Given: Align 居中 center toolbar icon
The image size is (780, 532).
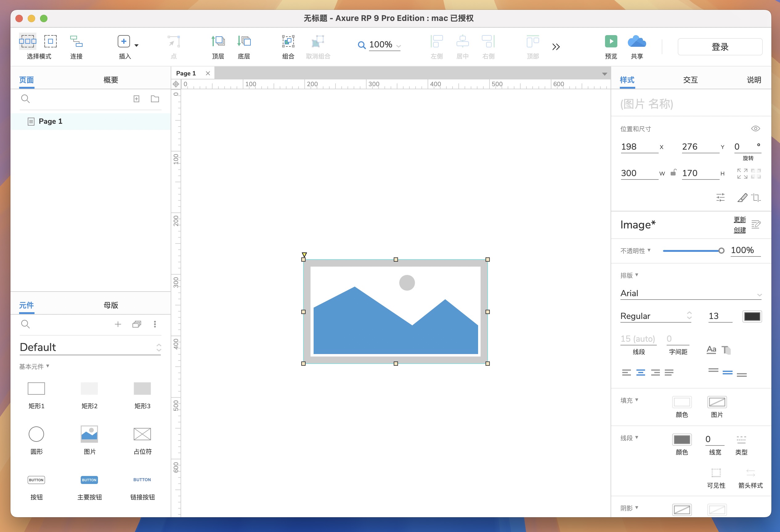Looking at the screenshot, I should 462,41.
